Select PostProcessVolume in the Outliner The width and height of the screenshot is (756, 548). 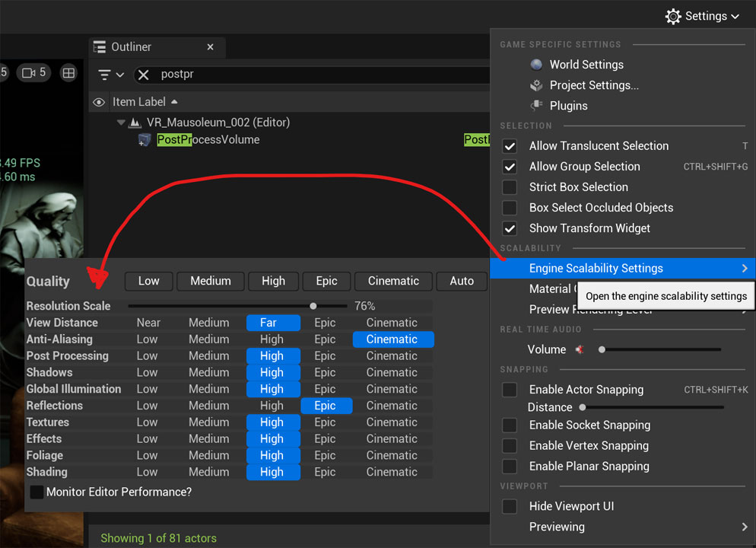(208, 140)
